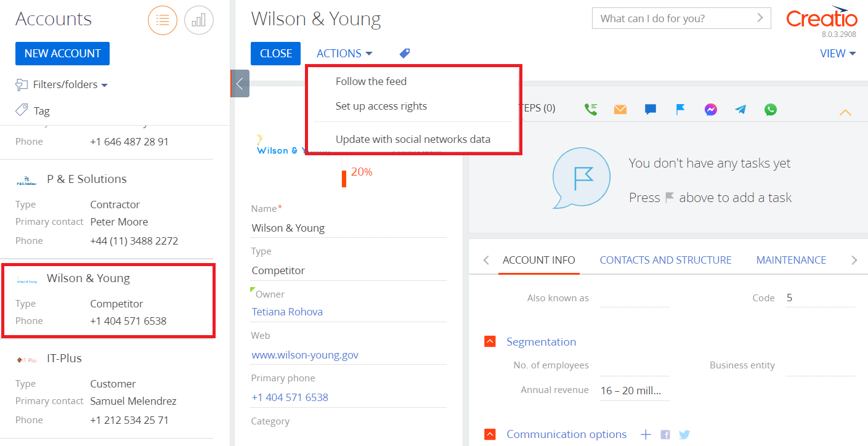Choose Update with social networks data
The height and width of the screenshot is (446, 868).
click(x=413, y=139)
